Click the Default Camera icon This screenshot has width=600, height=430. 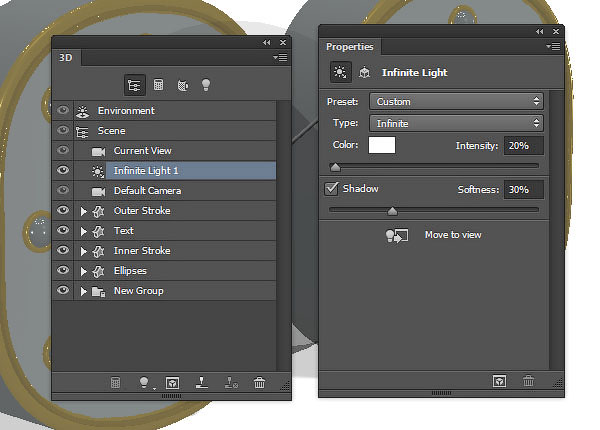click(x=98, y=192)
